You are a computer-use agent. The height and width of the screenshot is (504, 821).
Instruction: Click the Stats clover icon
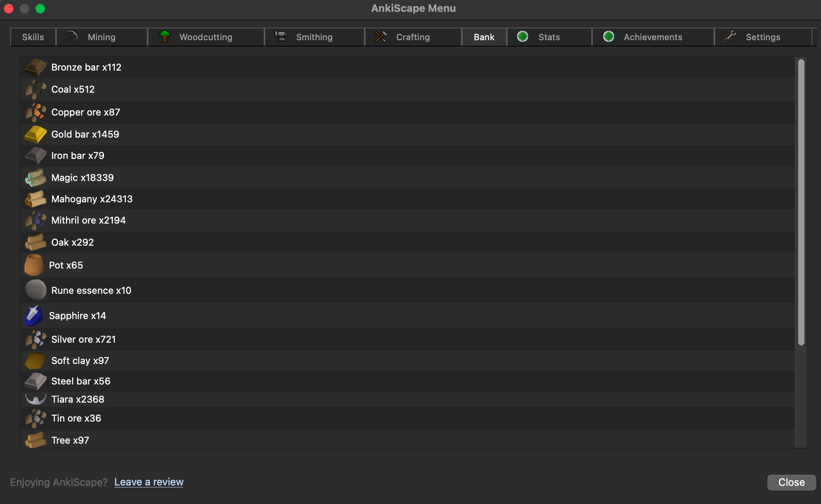tap(523, 37)
